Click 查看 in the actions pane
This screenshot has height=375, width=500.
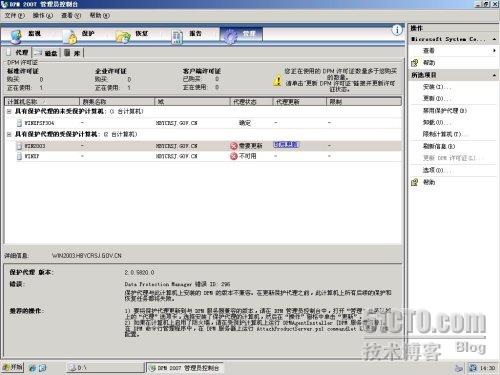tap(428, 51)
